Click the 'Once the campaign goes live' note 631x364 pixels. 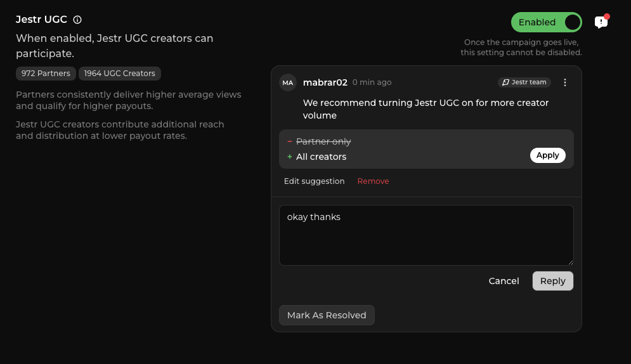pos(521,48)
